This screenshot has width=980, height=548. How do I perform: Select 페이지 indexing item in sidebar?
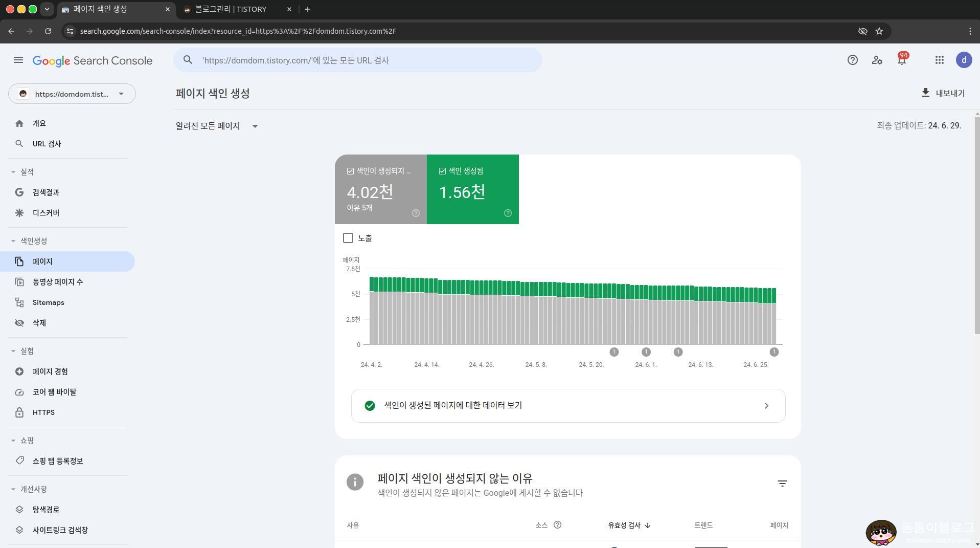67,261
